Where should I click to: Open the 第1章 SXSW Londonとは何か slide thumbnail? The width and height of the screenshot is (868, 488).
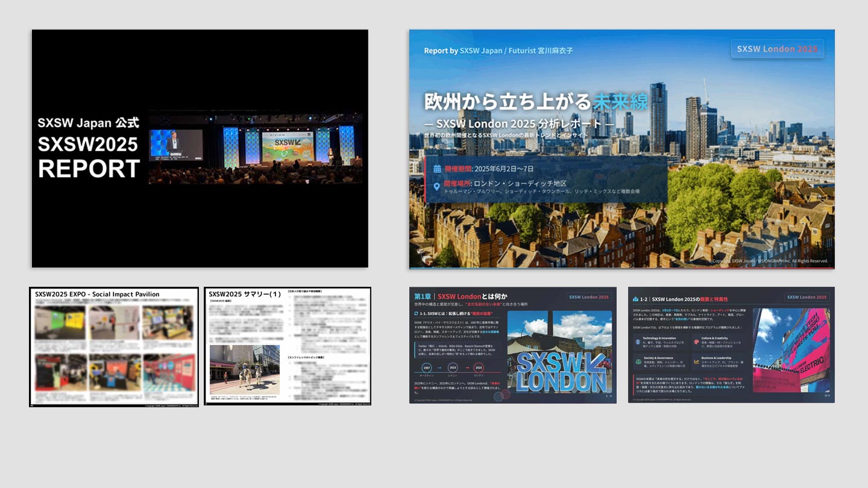click(x=513, y=345)
